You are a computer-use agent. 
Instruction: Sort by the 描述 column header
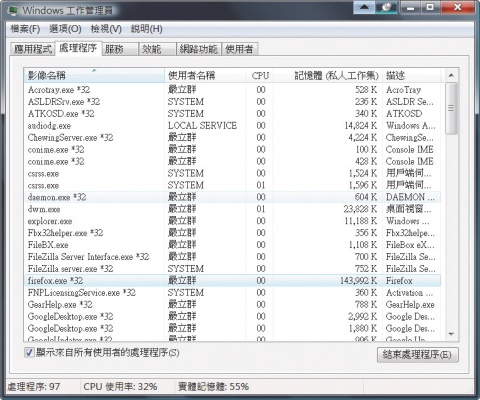[411, 75]
